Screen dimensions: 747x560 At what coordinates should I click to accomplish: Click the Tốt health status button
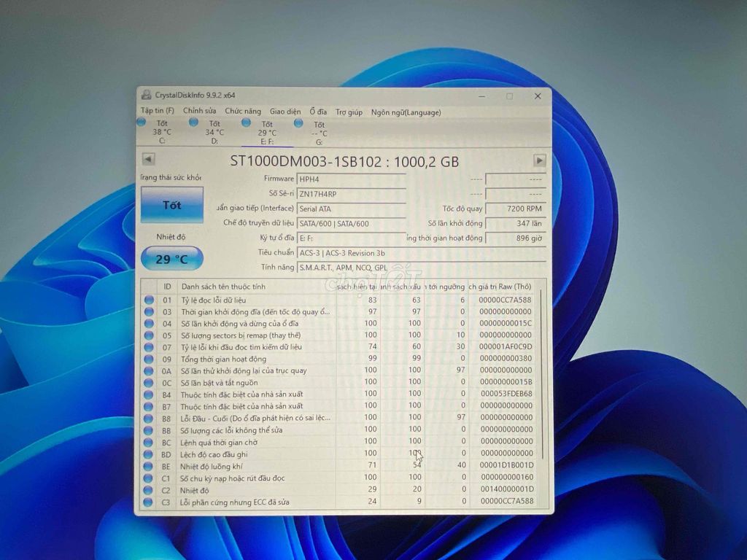coord(172,205)
